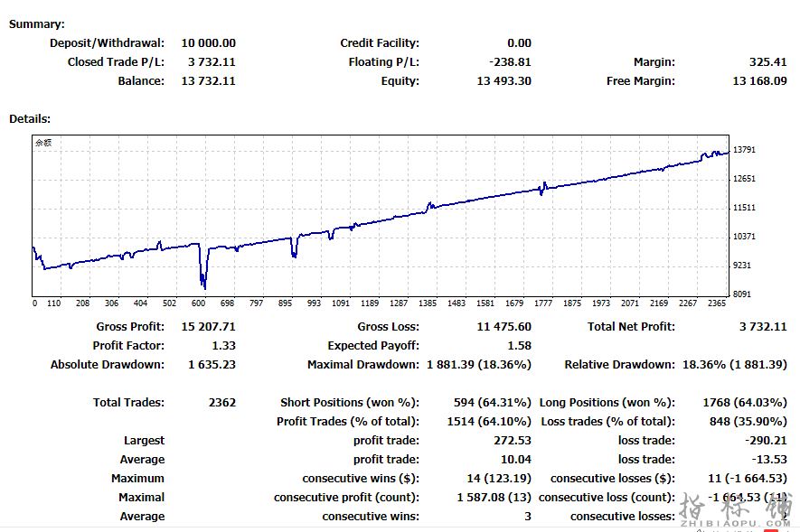This screenshot has height=532, width=800.
Task: Click the Gross Loss value 11 475.60
Action: click(x=504, y=326)
